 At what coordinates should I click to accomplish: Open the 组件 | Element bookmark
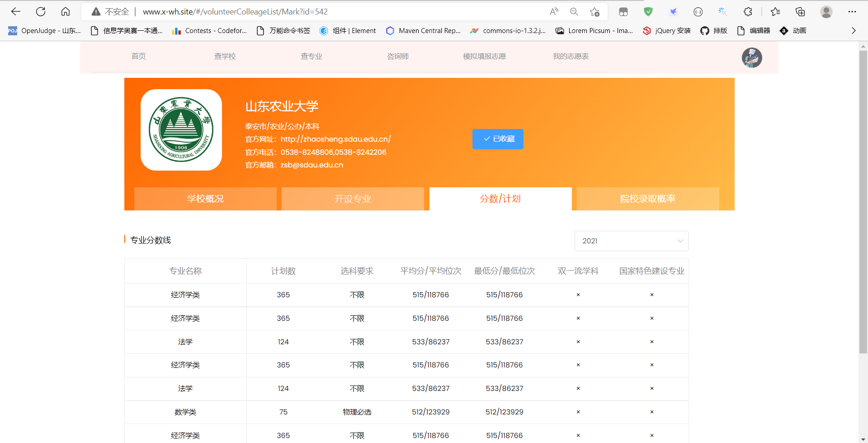coord(348,31)
